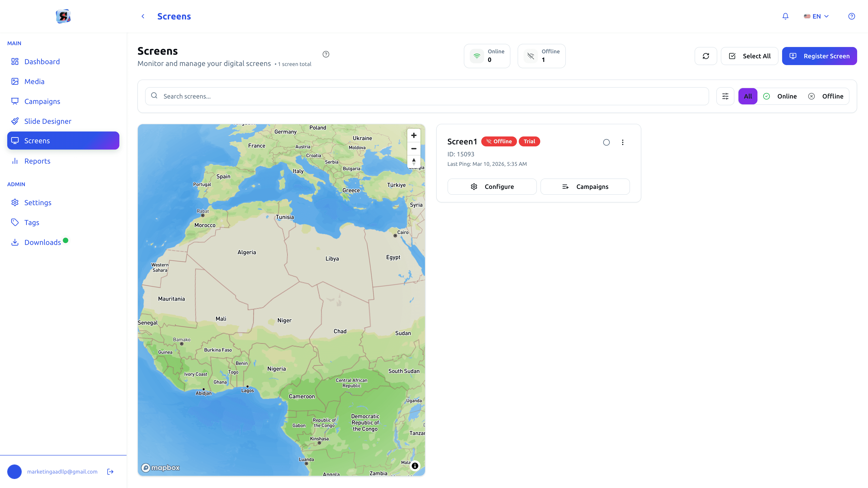The image size is (868, 488).
Task: Click the help icon next to Screens heading
Action: (325, 54)
